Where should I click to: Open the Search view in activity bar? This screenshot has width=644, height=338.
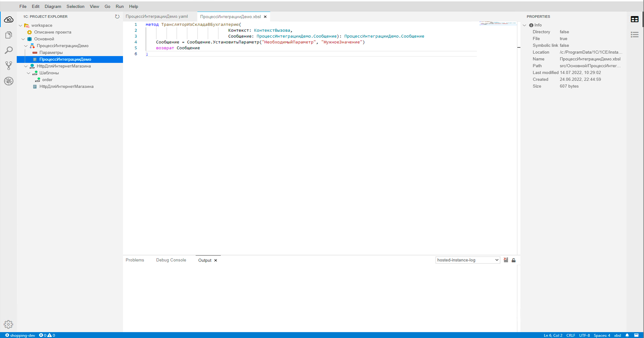[x=9, y=50]
